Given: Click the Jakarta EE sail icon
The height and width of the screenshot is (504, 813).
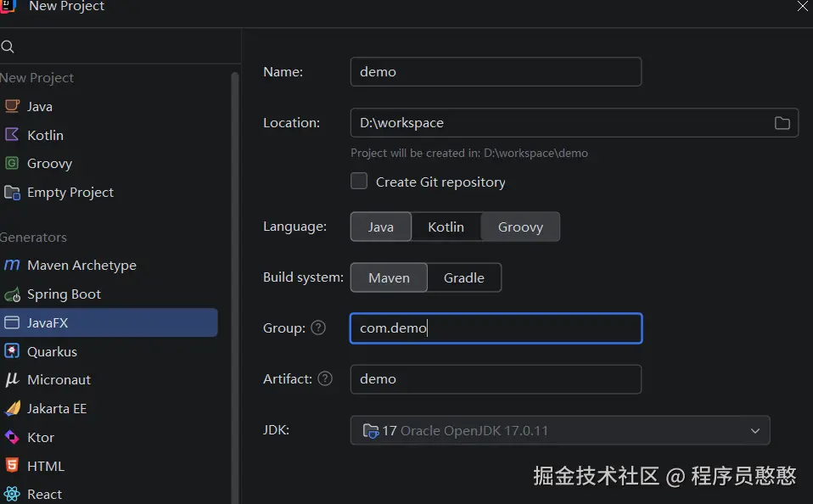Looking at the screenshot, I should 12,409.
